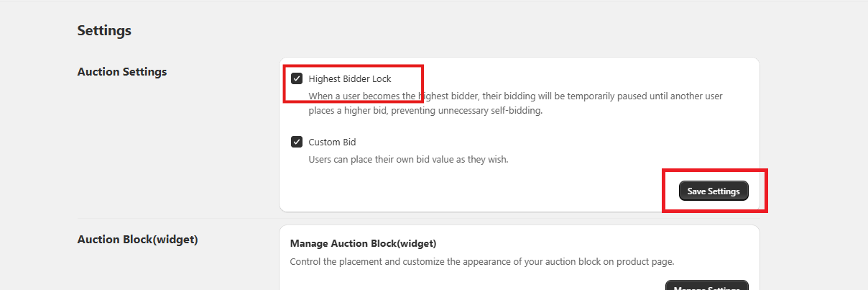Click the line "places a higher bid, preventing"
Screen dimensions: 868x290
click(425, 111)
